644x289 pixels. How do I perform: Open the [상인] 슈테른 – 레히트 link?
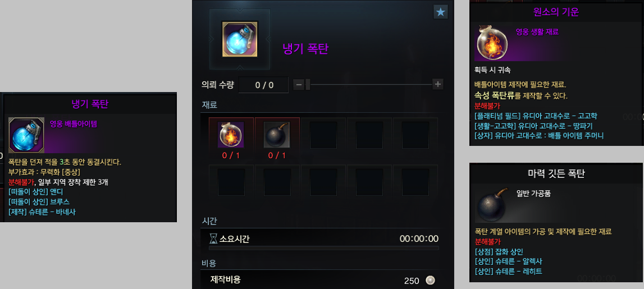(x=508, y=271)
